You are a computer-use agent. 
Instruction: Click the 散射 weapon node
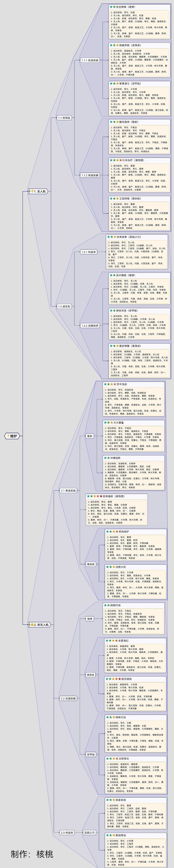click(90, 436)
